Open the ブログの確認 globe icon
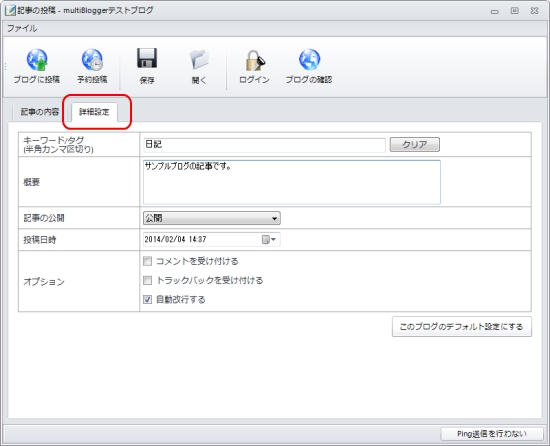The height and width of the screenshot is (446, 550). [x=309, y=59]
